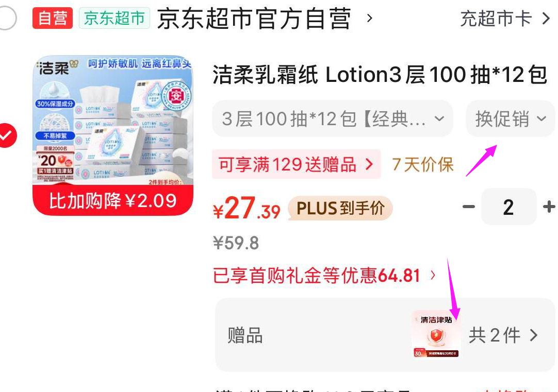Open product title 洁柔乳霜纸 Lotion
The height and width of the screenshot is (392, 558).
[380, 75]
